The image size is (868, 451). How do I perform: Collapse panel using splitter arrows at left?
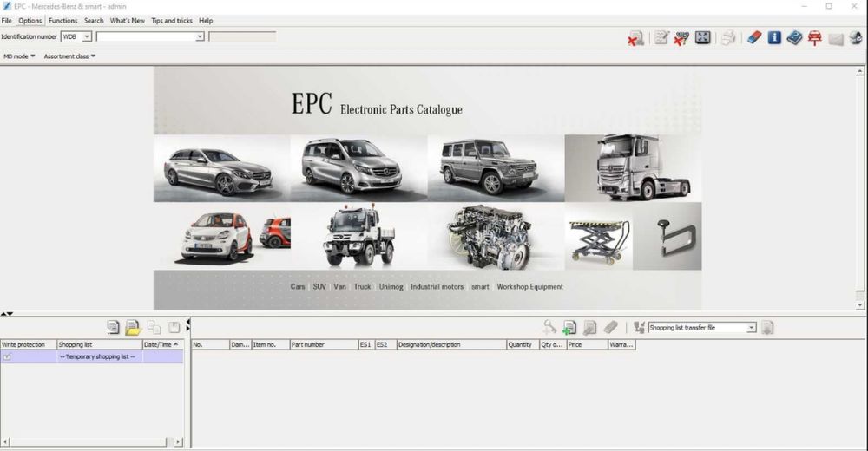click(7, 314)
